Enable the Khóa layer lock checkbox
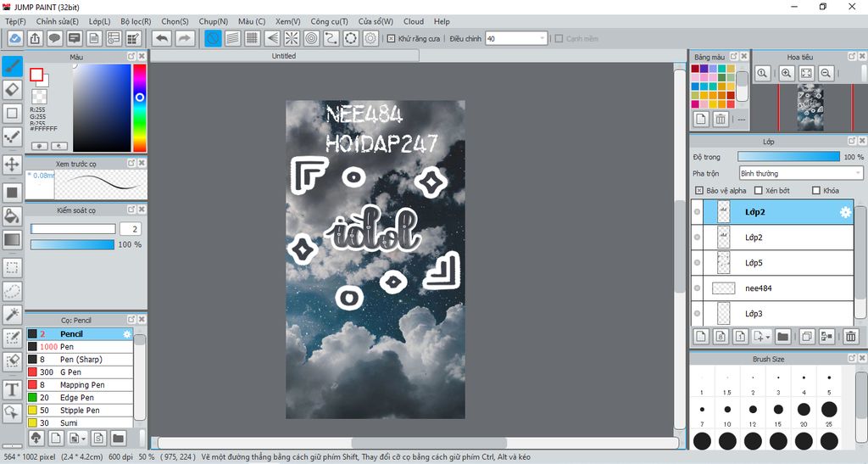 (x=816, y=191)
